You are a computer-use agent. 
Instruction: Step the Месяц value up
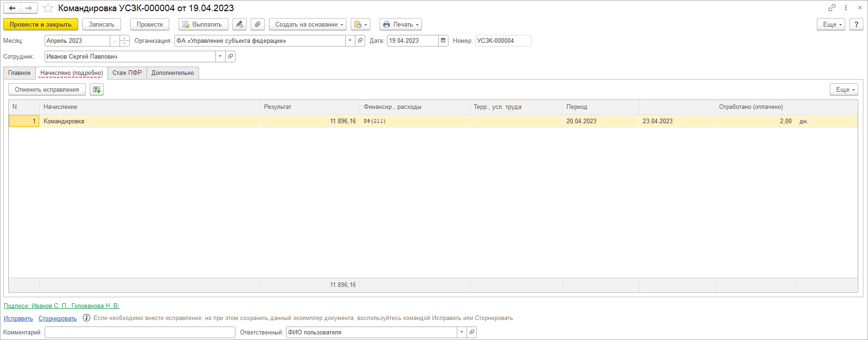click(125, 38)
